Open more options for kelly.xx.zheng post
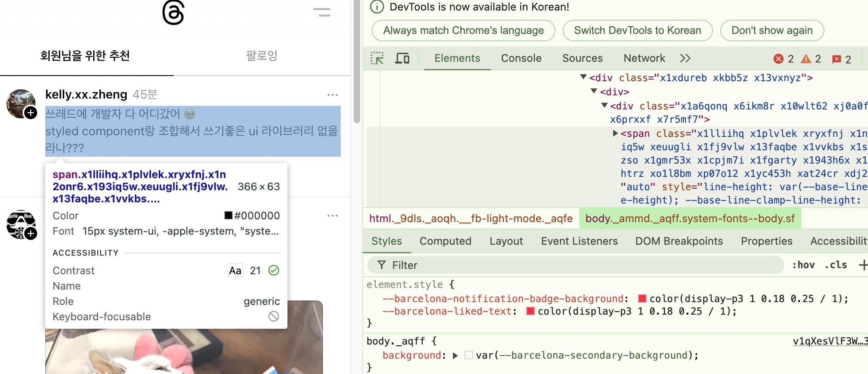This screenshot has width=868, height=374. click(333, 95)
